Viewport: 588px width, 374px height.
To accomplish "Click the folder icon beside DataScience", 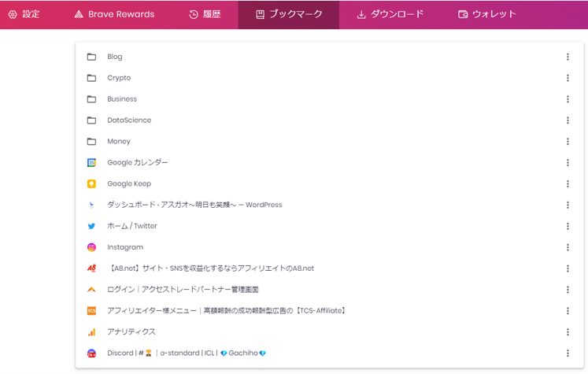I will coord(91,120).
